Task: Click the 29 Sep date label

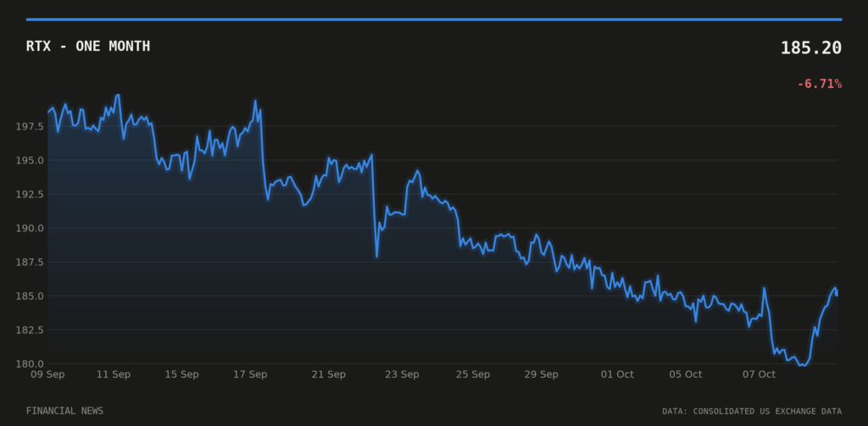Action: (542, 374)
